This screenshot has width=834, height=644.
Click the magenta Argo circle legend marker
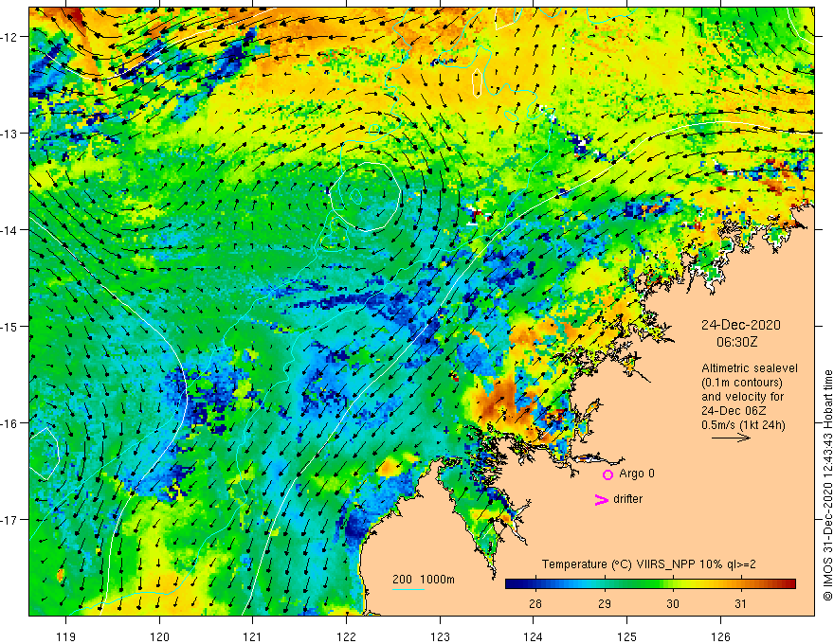coord(607,475)
